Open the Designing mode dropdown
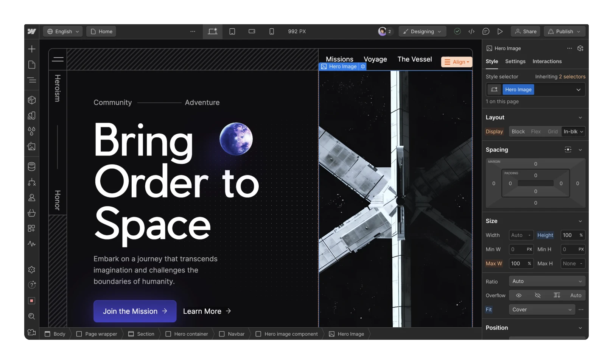Viewport: 613px width, 364px height. (x=422, y=31)
